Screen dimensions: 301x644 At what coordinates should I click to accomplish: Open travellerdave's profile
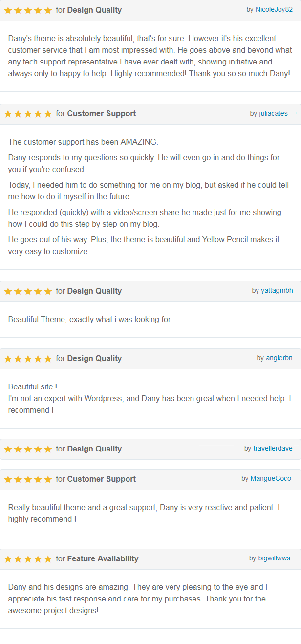273,448
